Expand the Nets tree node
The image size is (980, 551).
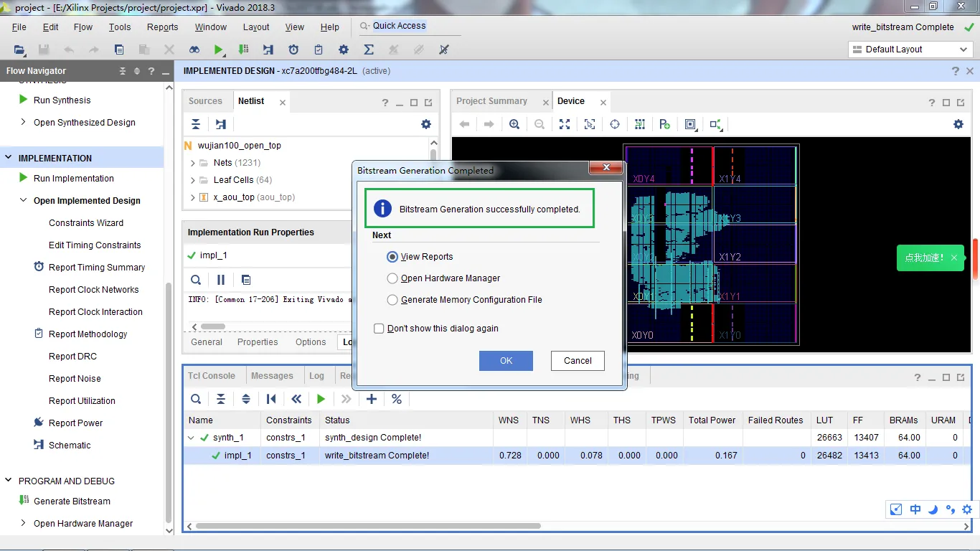tap(193, 163)
